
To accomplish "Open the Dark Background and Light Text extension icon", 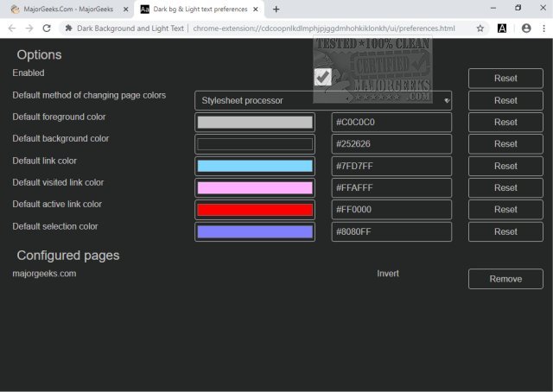I will click(502, 28).
